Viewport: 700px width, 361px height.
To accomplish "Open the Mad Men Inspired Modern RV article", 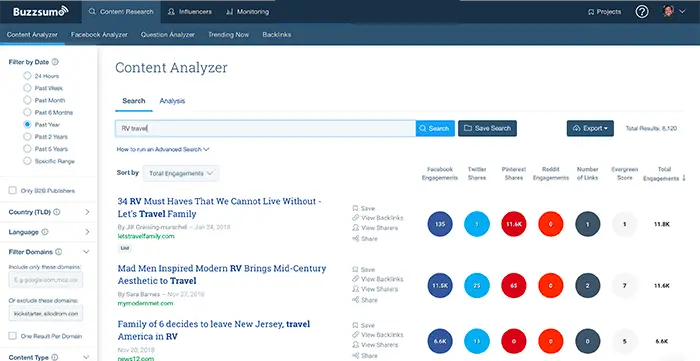I will (x=222, y=274).
